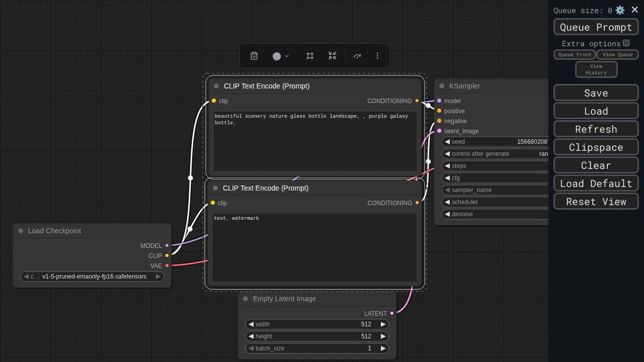
Task: Open the checkpoint name v1-5-pruned-emaonly dropdown
Action: coord(92,277)
